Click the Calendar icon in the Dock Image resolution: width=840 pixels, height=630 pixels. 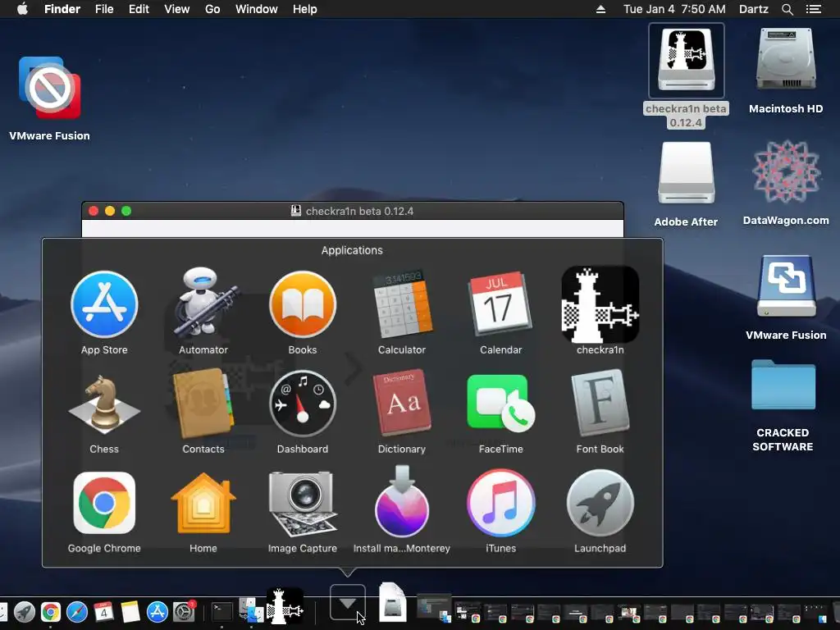point(103,612)
